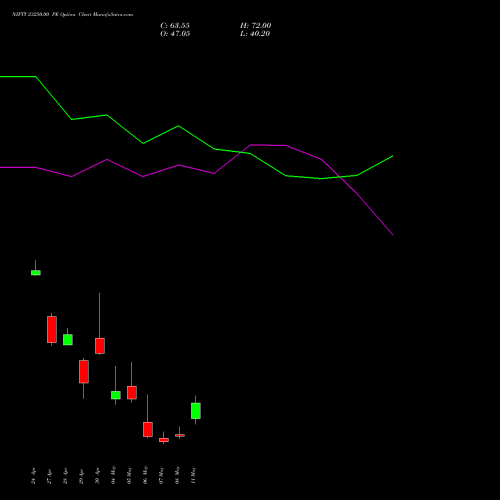Click the red candlestick for 06 May
The height and width of the screenshot is (500, 500).
148,429
